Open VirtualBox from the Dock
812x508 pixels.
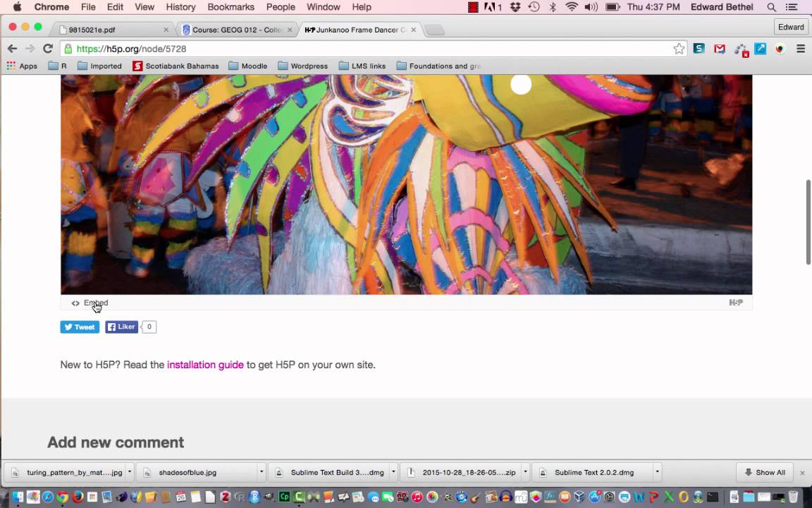(579, 497)
